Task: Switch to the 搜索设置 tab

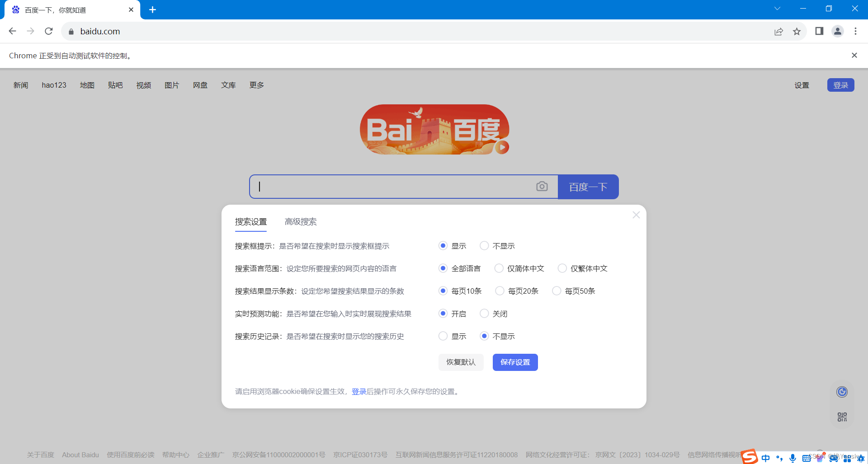Action: click(x=251, y=222)
